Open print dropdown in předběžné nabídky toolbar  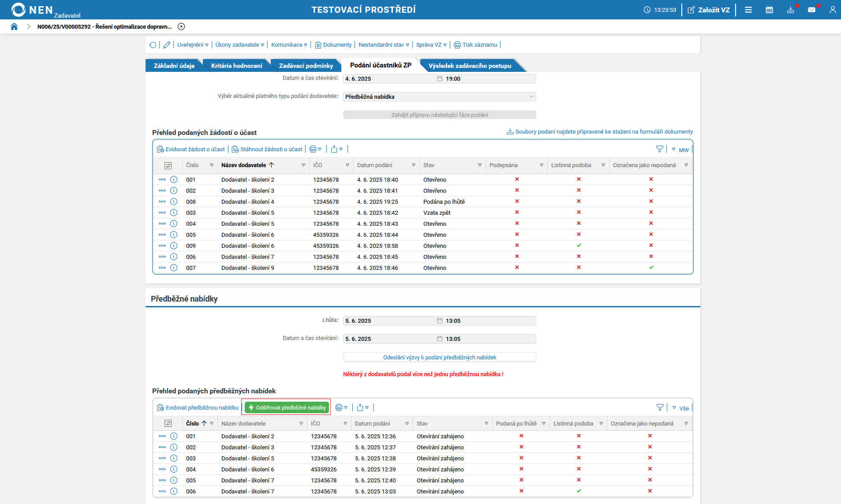coord(341,408)
